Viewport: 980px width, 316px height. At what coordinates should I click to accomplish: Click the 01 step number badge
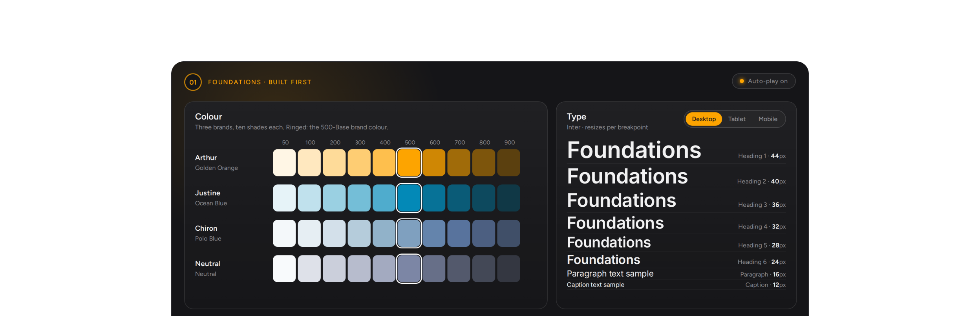pyautogui.click(x=193, y=82)
